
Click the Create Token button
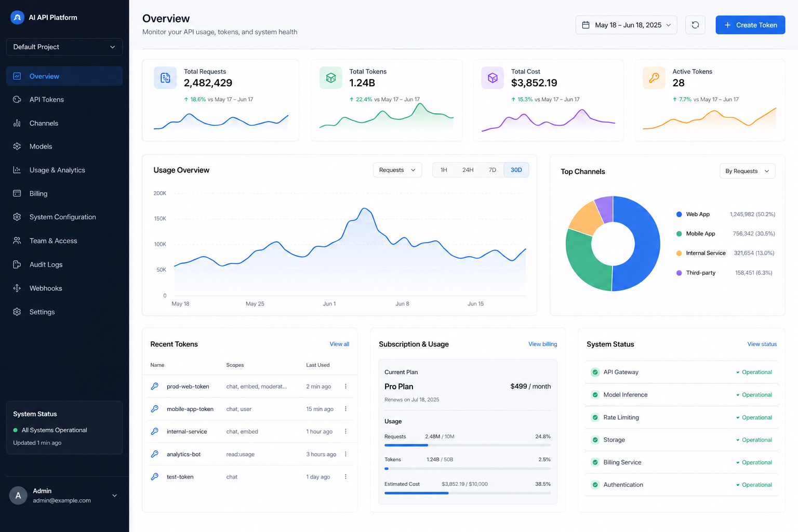pyautogui.click(x=750, y=25)
